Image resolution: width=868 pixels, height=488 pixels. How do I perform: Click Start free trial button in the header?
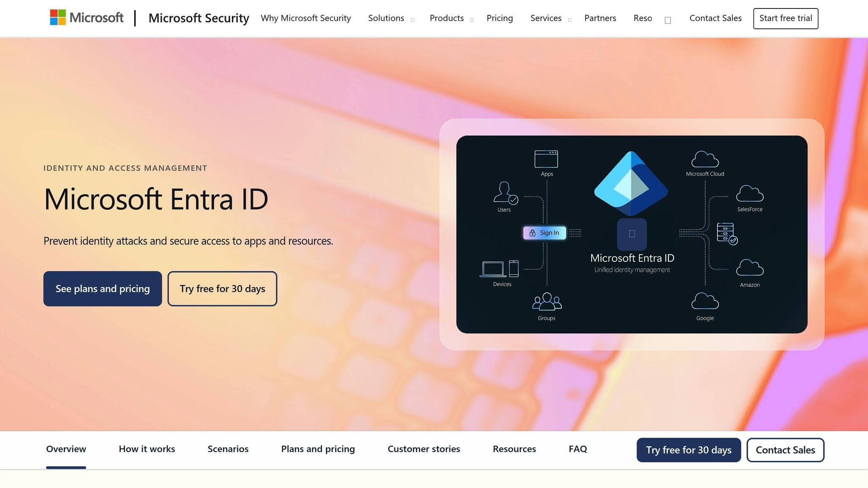[x=785, y=18]
